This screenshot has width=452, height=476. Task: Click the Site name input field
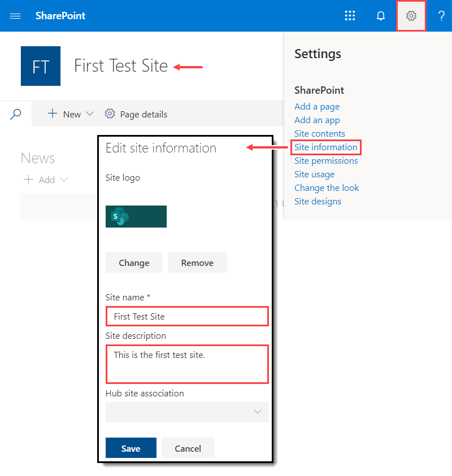[x=187, y=316]
